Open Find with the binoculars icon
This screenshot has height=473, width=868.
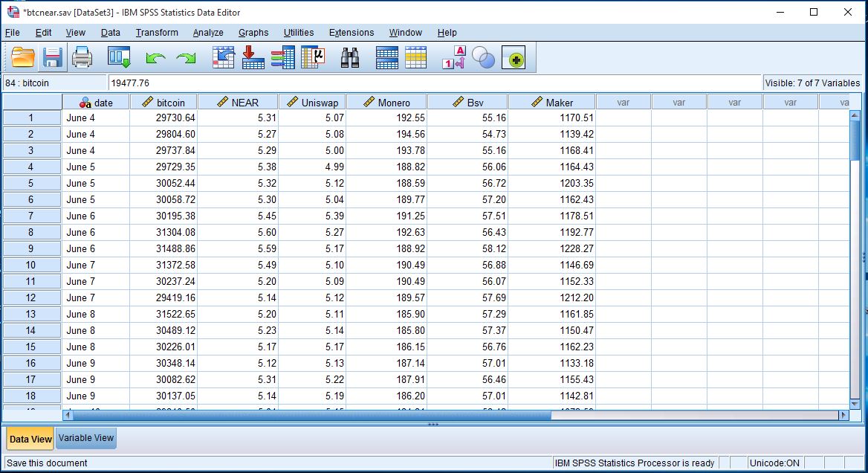(349, 57)
